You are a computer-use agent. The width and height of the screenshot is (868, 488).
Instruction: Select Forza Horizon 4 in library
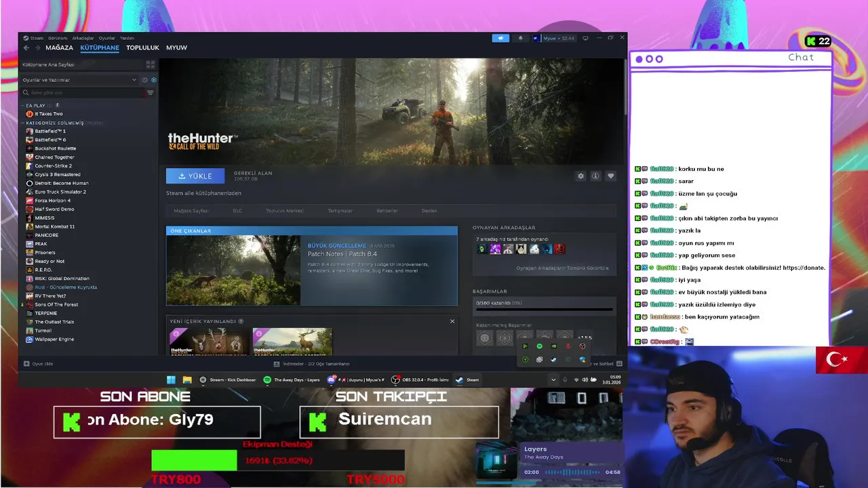[52, 201]
